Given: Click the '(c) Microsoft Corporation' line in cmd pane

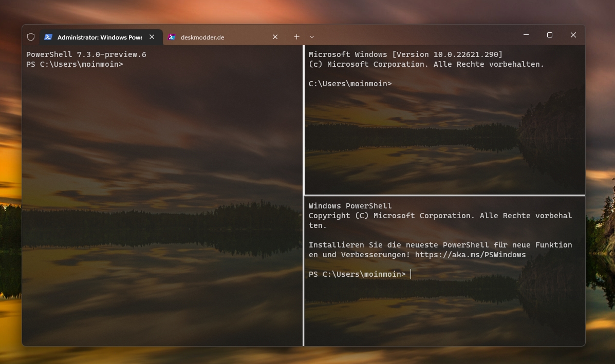Looking at the screenshot, I should pos(426,64).
